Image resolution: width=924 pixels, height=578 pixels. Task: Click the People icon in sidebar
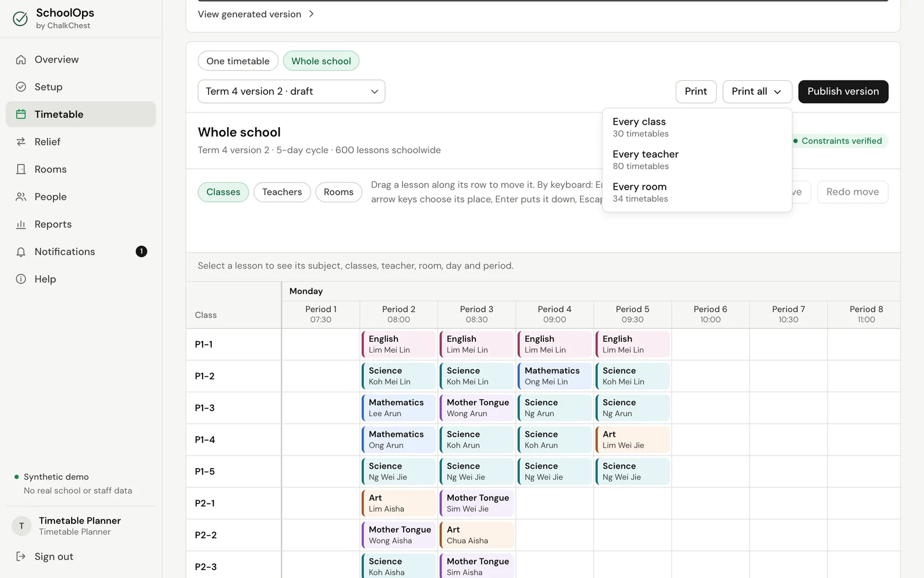[21, 197]
